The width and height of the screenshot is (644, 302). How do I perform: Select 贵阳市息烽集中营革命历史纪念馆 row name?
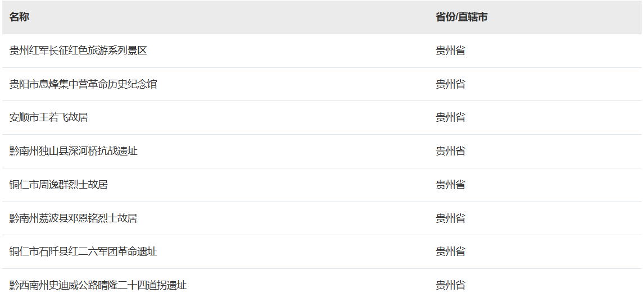[83, 85]
